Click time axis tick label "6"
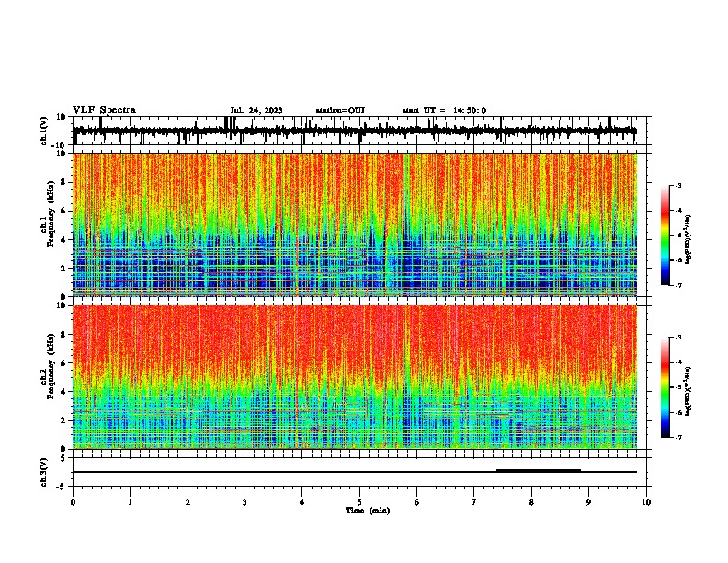The image size is (728, 563). coord(417,502)
